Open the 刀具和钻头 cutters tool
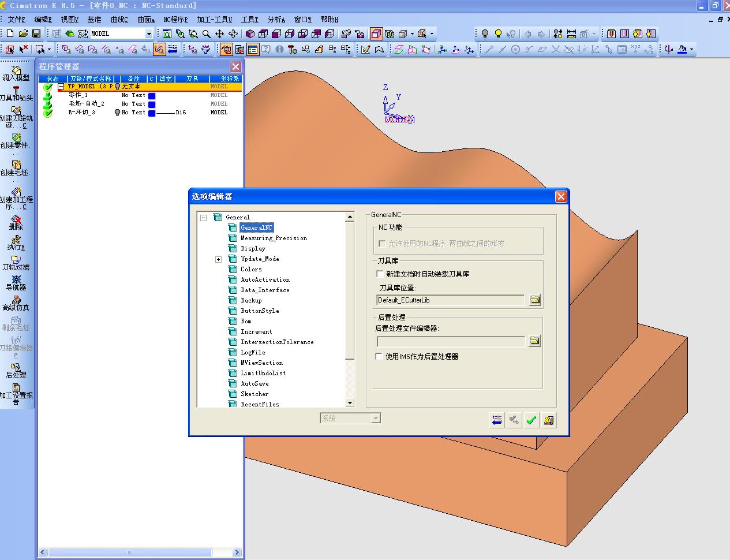The height and width of the screenshot is (560, 730). click(16, 94)
